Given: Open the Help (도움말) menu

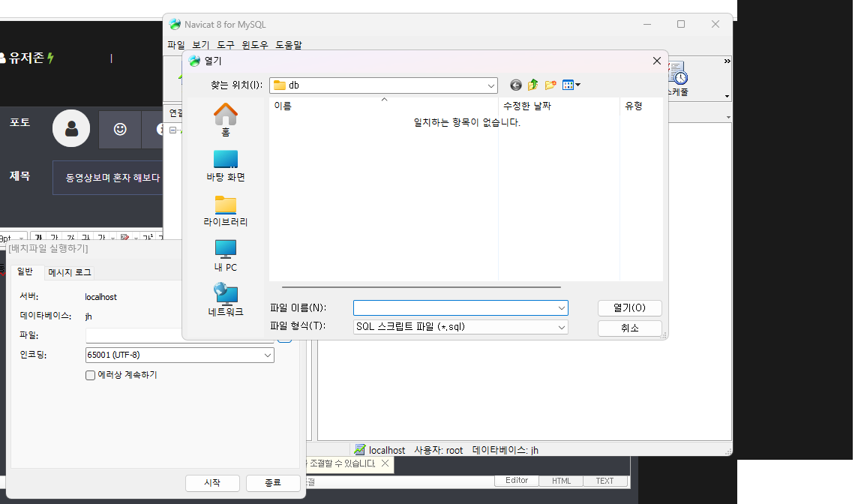Looking at the screenshot, I should [x=289, y=44].
